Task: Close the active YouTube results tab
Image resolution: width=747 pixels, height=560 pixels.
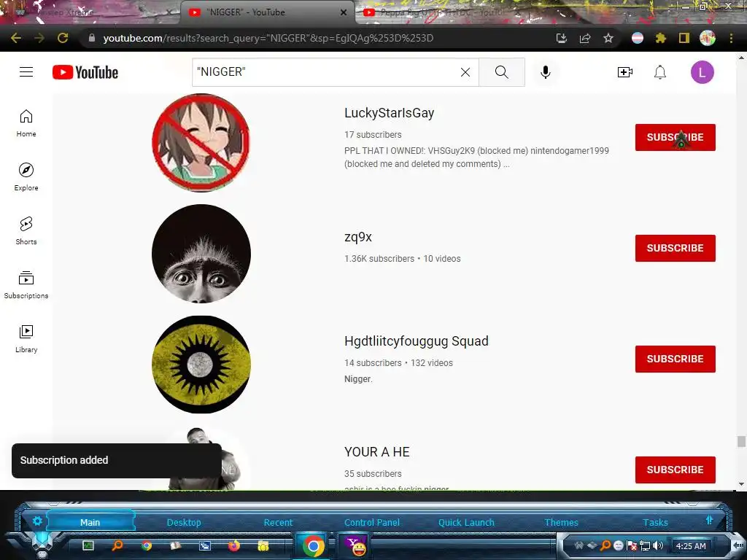Action: click(343, 12)
